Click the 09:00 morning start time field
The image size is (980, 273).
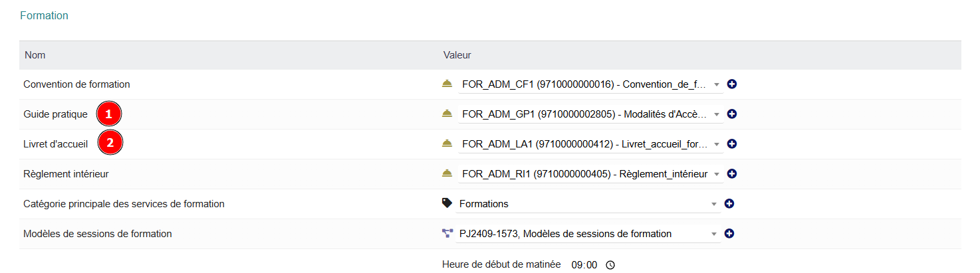[584, 265]
